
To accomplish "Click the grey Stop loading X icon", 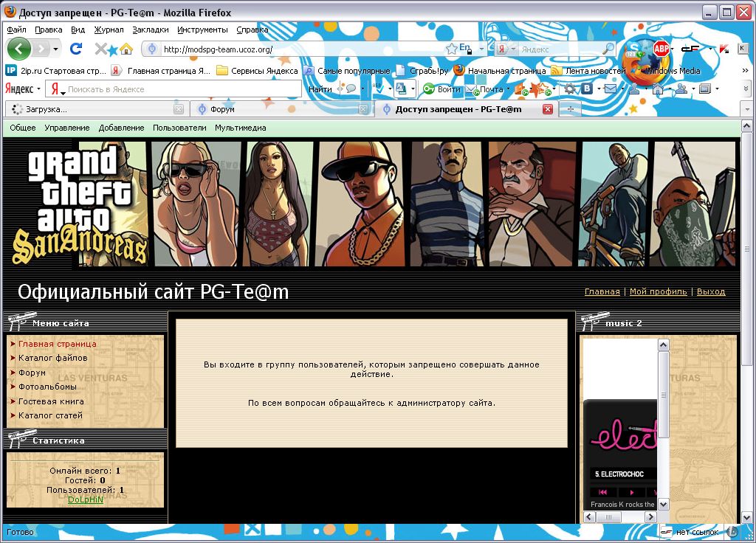I will tap(100, 49).
